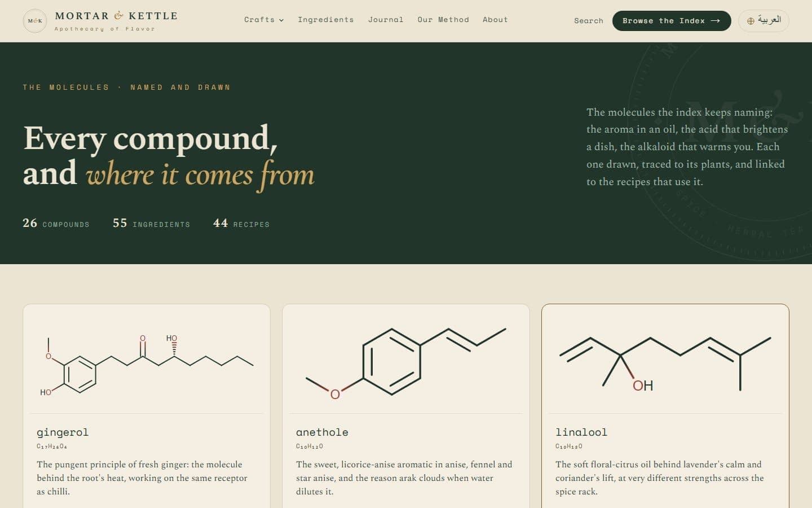Open the About page

(x=495, y=20)
